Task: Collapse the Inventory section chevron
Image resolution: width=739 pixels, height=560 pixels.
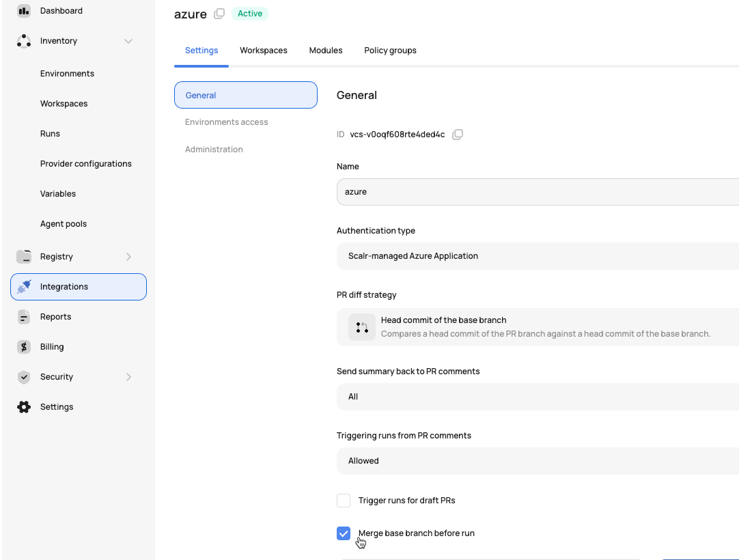Action: pos(128,41)
